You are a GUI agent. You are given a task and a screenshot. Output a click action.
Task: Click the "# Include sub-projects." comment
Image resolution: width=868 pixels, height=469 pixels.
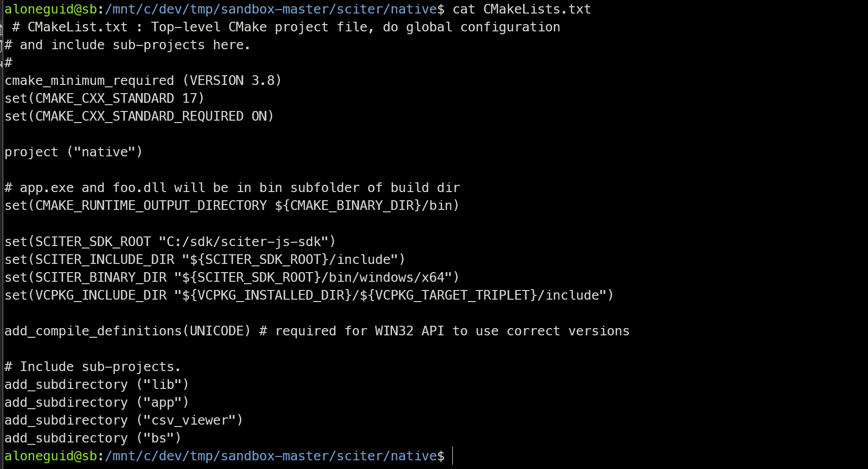93,367
